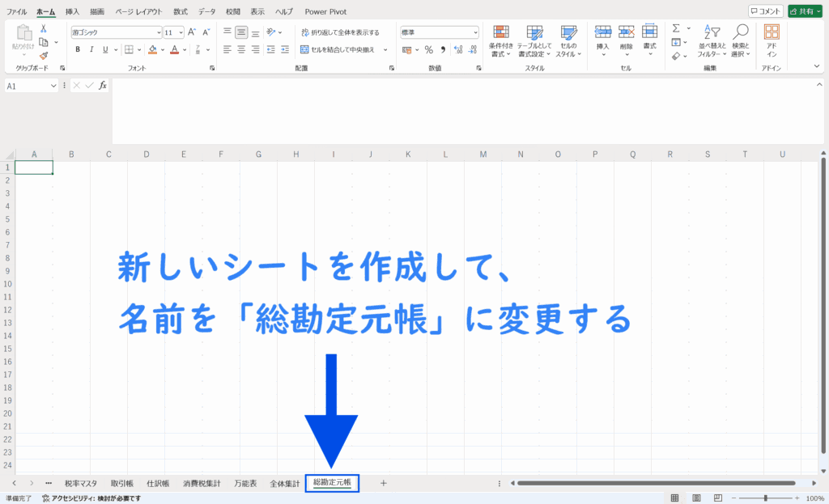Click the Accounting Number Format icon

tap(406, 49)
